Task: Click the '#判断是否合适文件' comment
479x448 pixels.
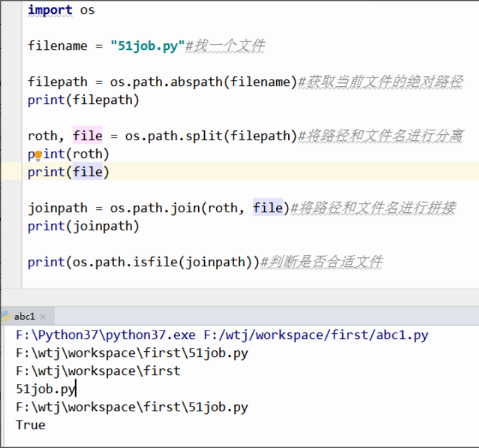Action: click(321, 262)
